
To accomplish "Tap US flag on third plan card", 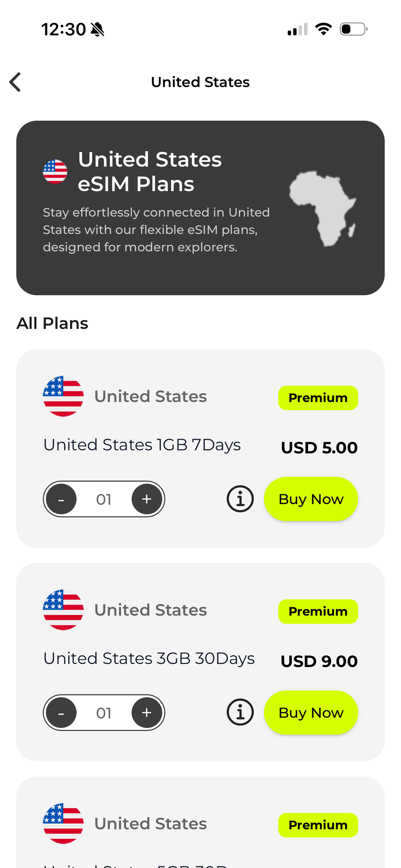I will (63, 823).
